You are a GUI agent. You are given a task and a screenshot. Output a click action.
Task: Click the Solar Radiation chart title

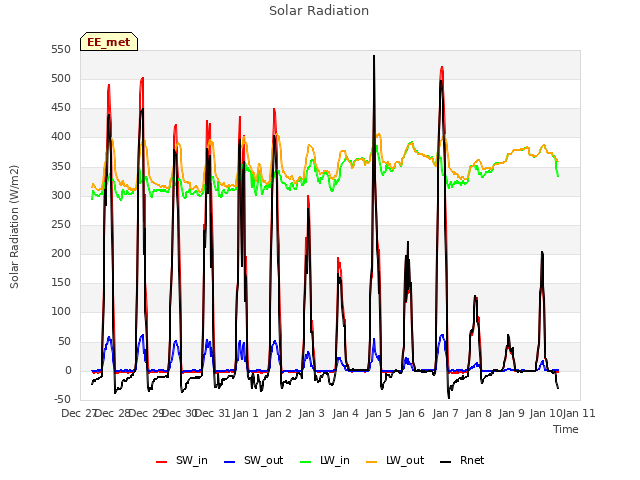319,11
